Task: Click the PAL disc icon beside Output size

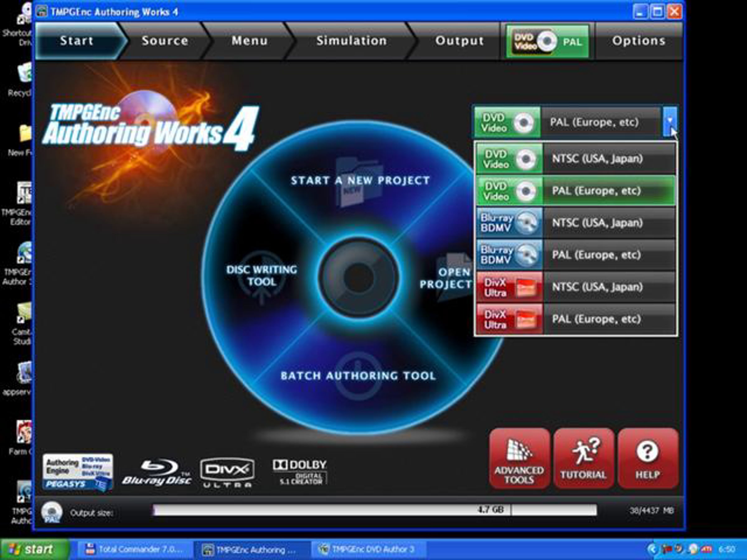Action: point(52,512)
